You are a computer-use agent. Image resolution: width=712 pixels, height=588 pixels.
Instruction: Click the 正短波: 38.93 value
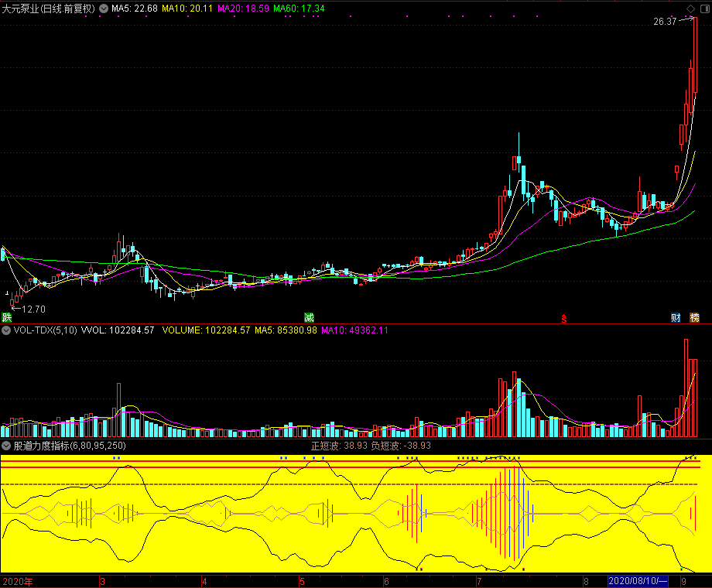pos(339,446)
